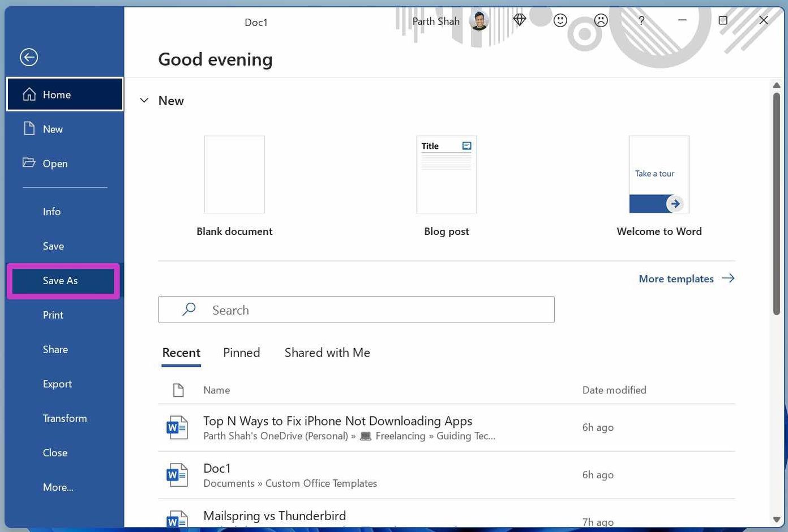Open the Export menu item
The width and height of the screenshot is (788, 532).
57,384
